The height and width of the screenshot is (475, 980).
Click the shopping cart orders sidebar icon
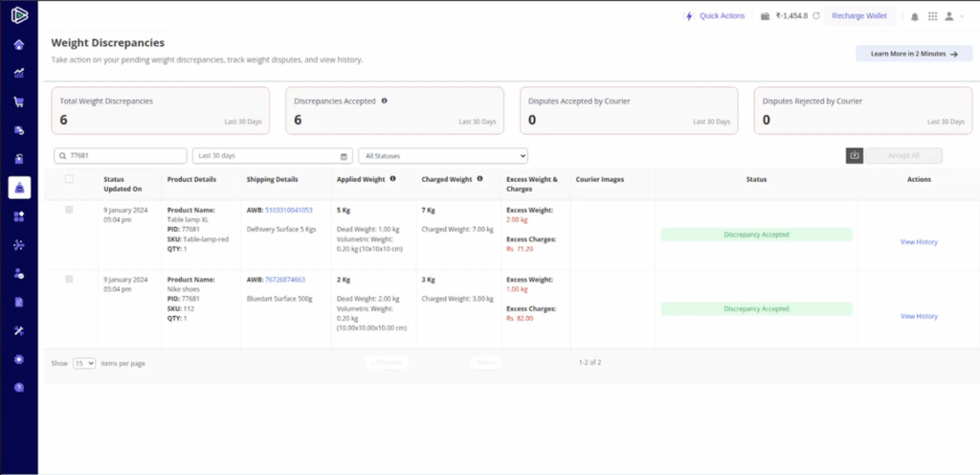click(x=19, y=102)
